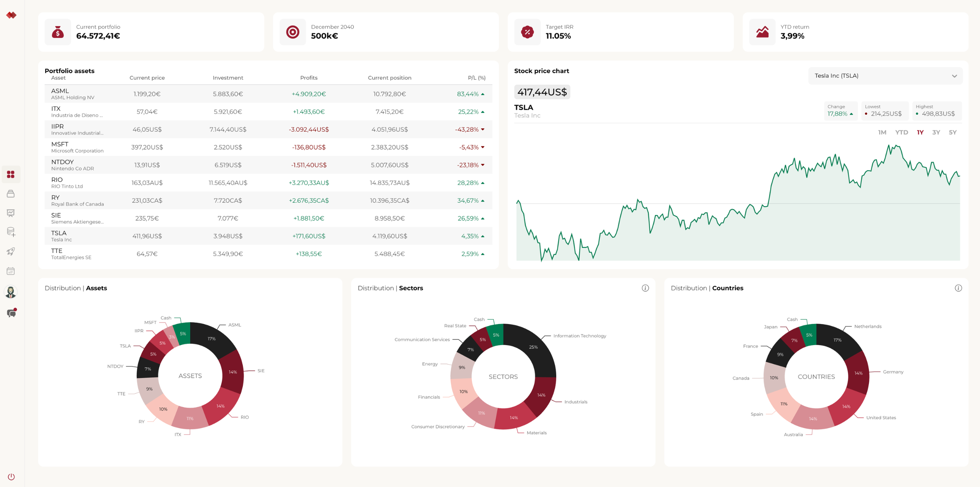Select the 1M chart range
980x487 pixels.
pyautogui.click(x=882, y=132)
